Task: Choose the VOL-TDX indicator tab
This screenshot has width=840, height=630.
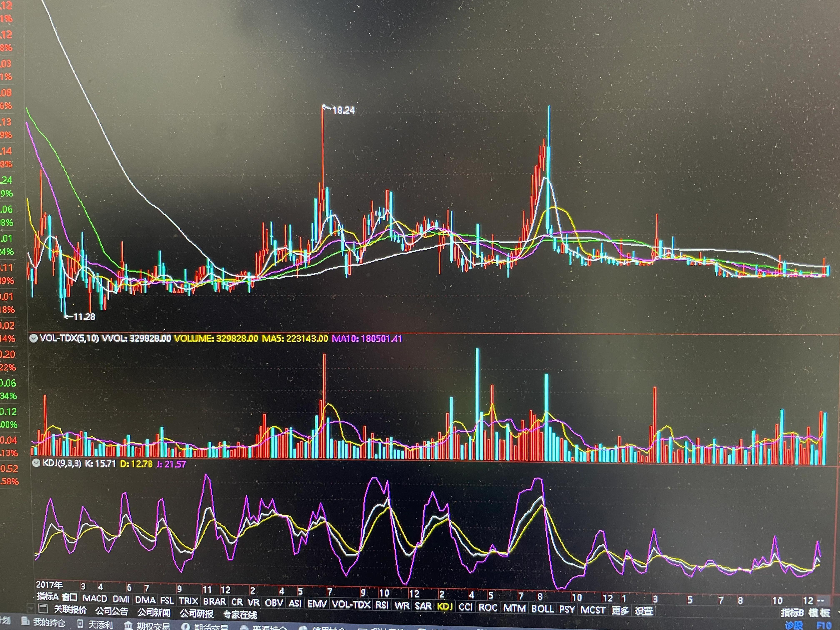Action: [351, 604]
